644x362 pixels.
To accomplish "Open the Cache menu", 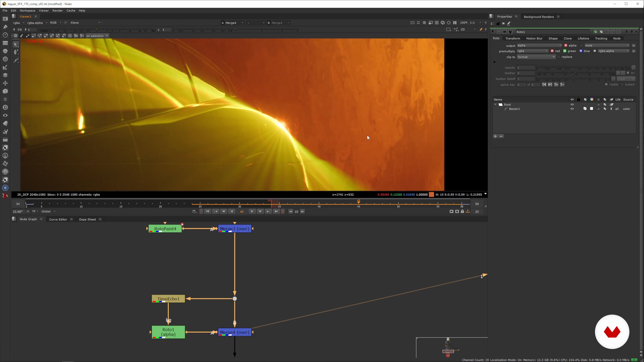I will 71,11.
